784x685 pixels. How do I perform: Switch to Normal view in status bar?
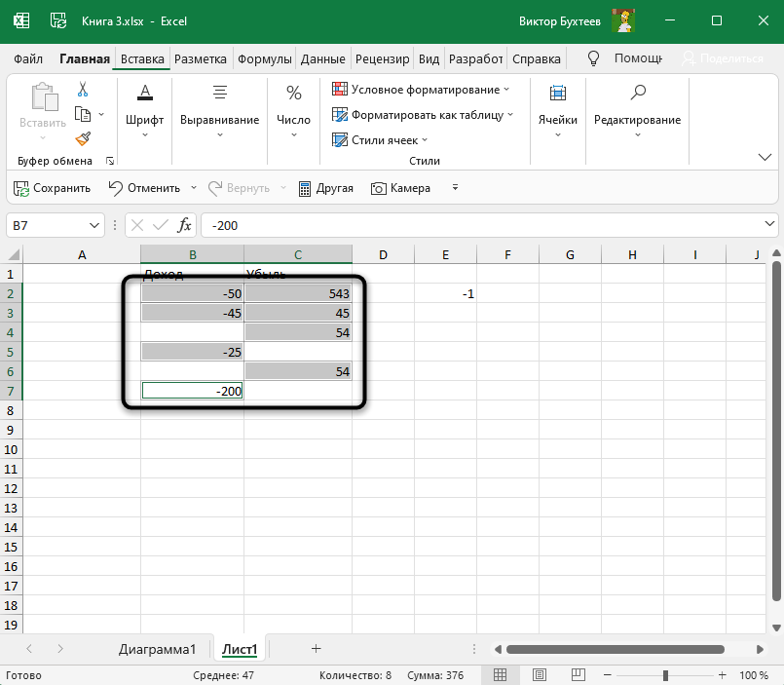[x=500, y=675]
